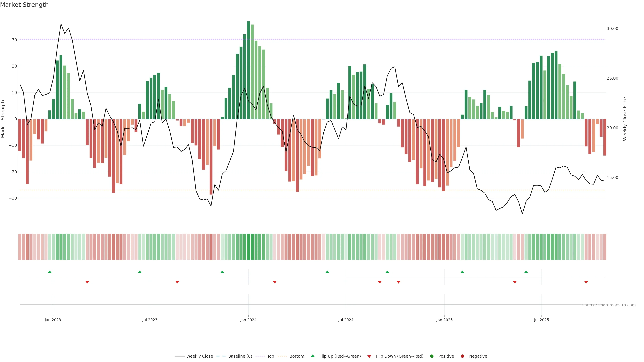Click the Jan 2025 x-axis label
Image resolution: width=644 pixels, height=362 pixels.
[x=444, y=320]
